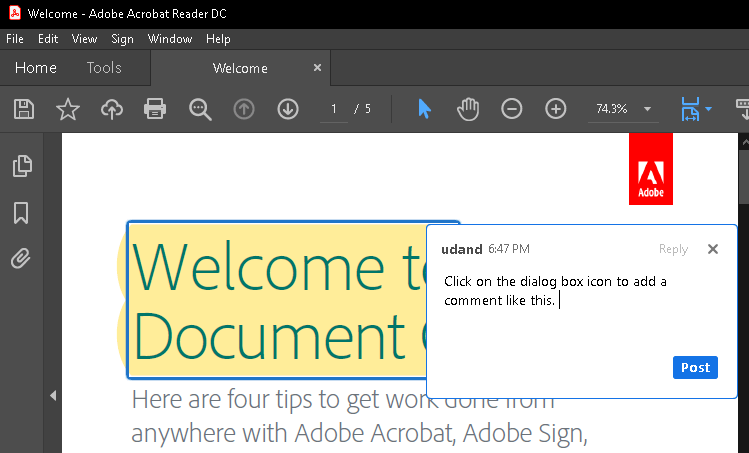The image size is (749, 453).
Task: Choose the arrow selection tool
Action: click(424, 109)
